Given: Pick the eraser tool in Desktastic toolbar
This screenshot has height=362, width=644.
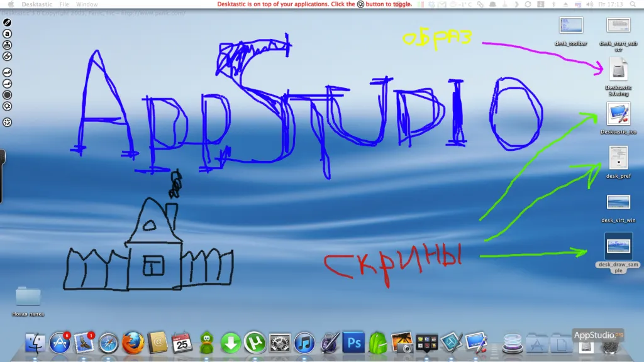Looking at the screenshot, I should [x=7, y=56].
